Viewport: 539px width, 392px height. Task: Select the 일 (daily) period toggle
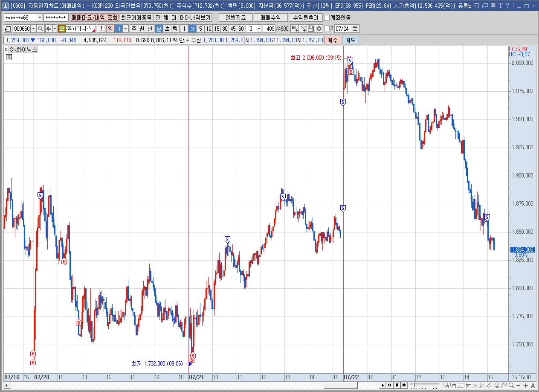click(x=110, y=29)
